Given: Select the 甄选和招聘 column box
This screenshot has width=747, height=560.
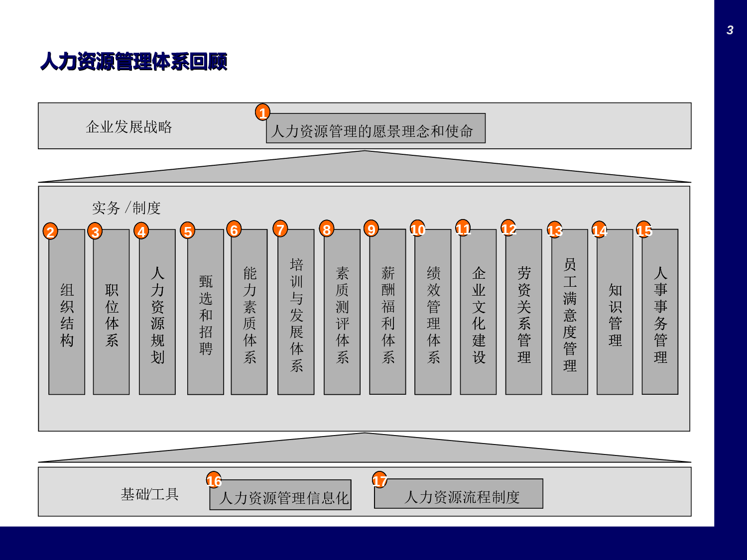Looking at the screenshot, I should coord(206,312).
